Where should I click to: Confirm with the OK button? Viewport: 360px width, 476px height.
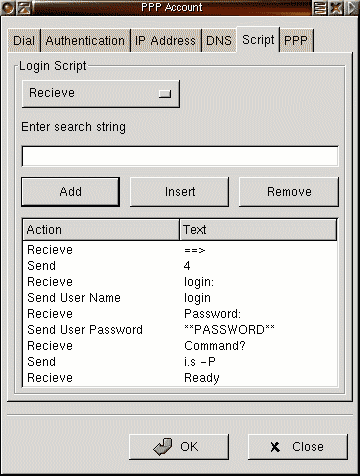(179, 447)
